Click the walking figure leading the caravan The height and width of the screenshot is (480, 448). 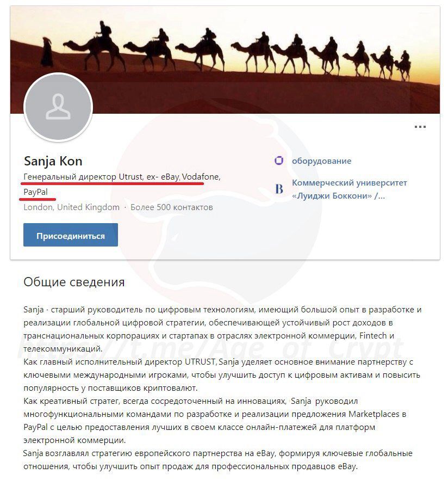pos(47,52)
